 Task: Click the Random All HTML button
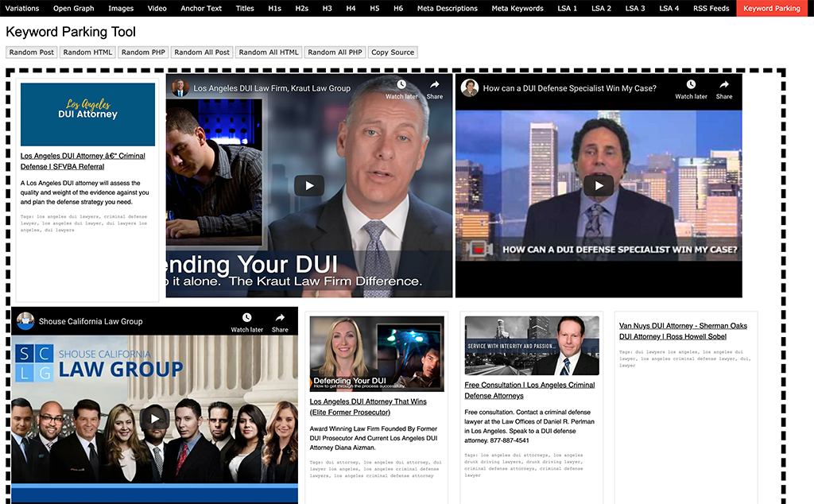(x=269, y=52)
